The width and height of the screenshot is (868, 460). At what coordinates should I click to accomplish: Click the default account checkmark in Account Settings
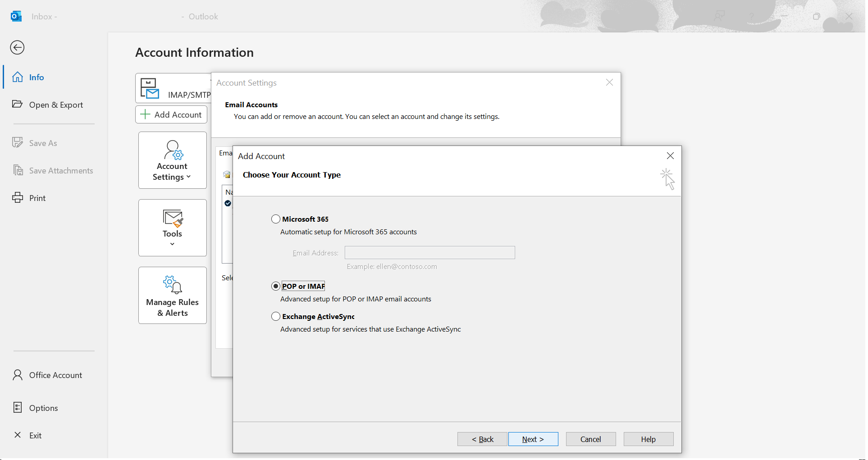tap(228, 203)
